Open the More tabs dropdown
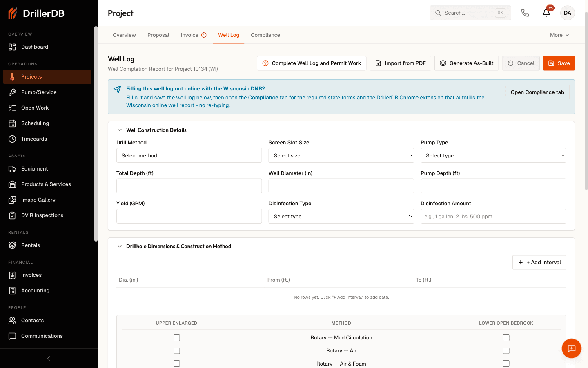Image resolution: width=588 pixels, height=368 pixels. tap(559, 35)
